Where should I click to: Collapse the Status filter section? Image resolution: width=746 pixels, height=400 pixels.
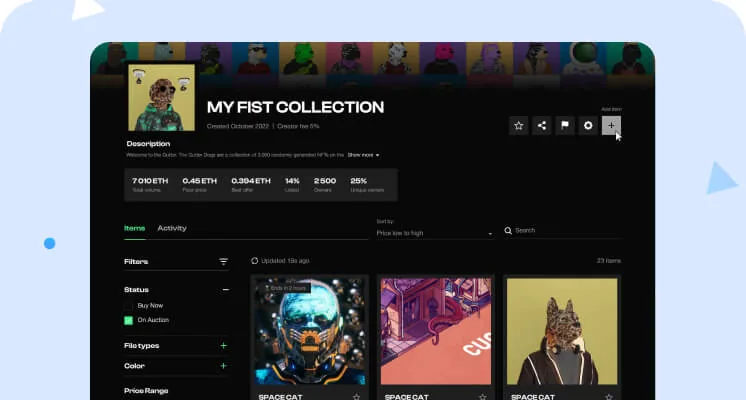coord(226,290)
